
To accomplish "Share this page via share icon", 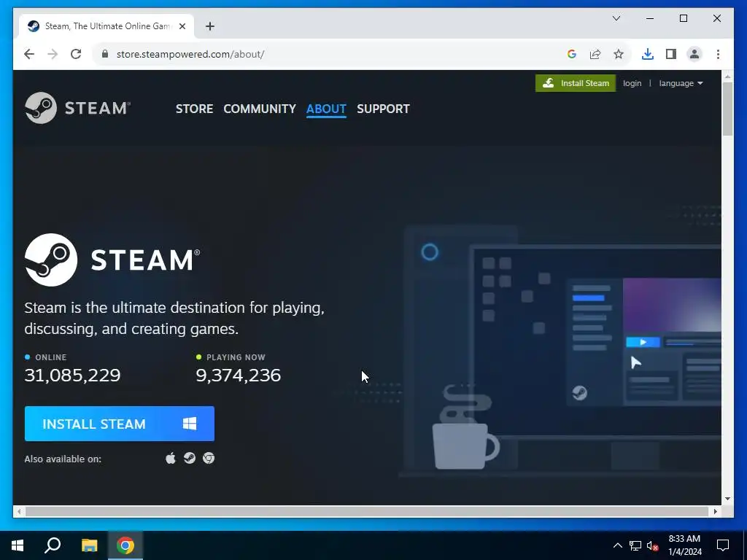I will (595, 54).
